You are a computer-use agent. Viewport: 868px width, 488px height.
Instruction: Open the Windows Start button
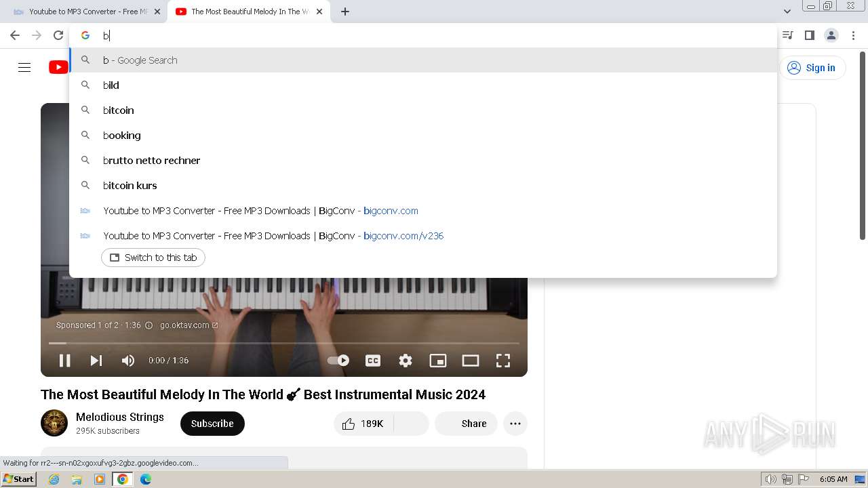[x=19, y=479]
